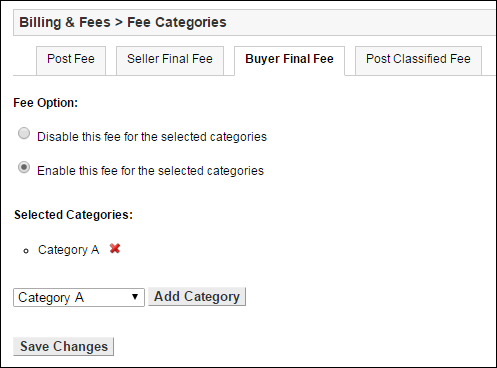Click the Billing & Fees breadcrumb text
The image size is (497, 368).
tap(65, 22)
